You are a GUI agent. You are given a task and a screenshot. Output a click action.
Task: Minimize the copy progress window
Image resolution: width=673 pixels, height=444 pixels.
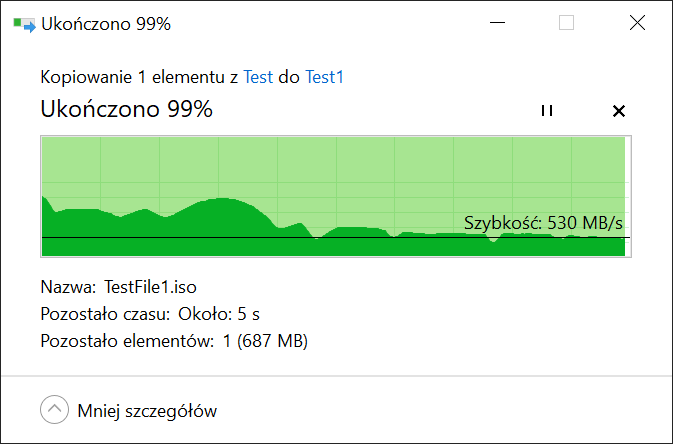tap(497, 23)
